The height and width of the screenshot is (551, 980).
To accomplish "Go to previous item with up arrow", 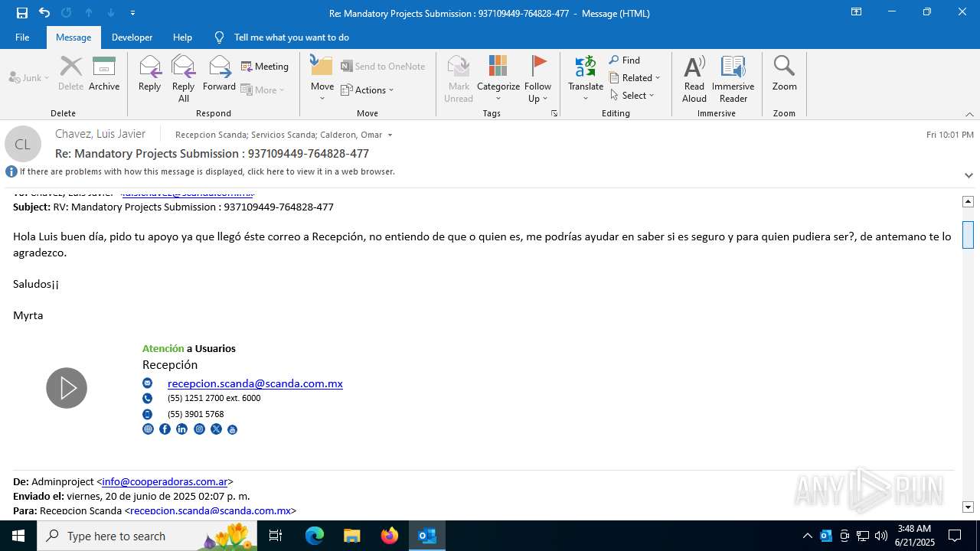I will [89, 13].
